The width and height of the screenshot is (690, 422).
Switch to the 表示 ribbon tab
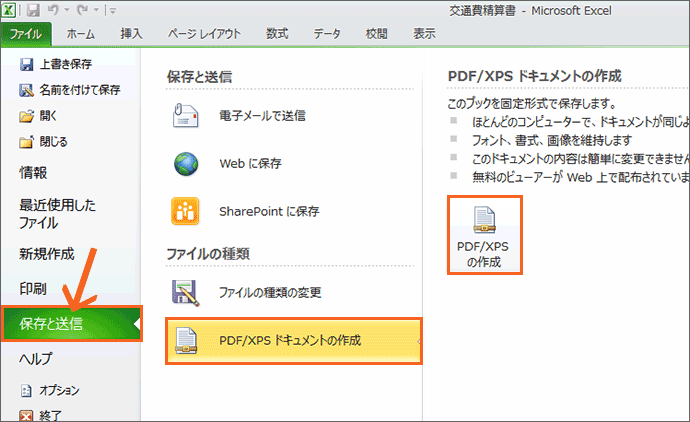tap(424, 34)
